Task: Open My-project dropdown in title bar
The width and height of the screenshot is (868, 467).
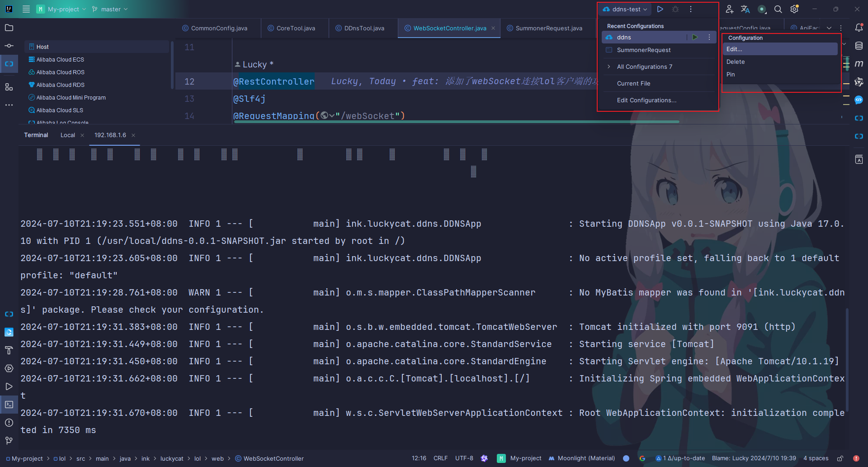Action: pos(61,9)
